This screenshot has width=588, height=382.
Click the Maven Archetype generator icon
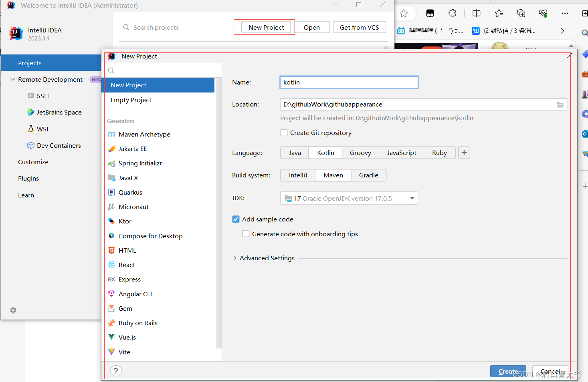111,134
